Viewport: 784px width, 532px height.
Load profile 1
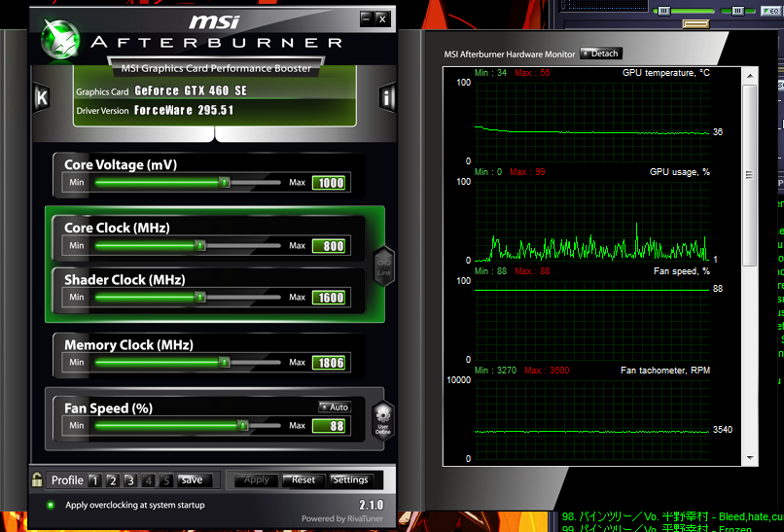94,480
